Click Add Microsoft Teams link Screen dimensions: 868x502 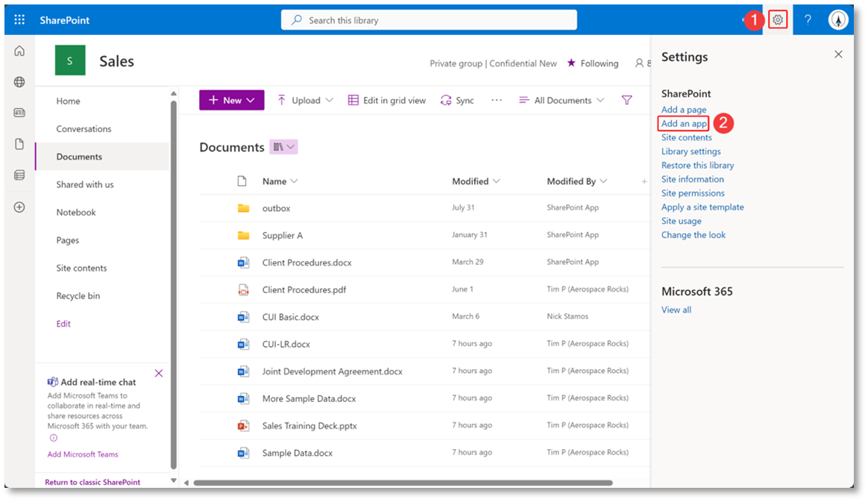point(83,454)
